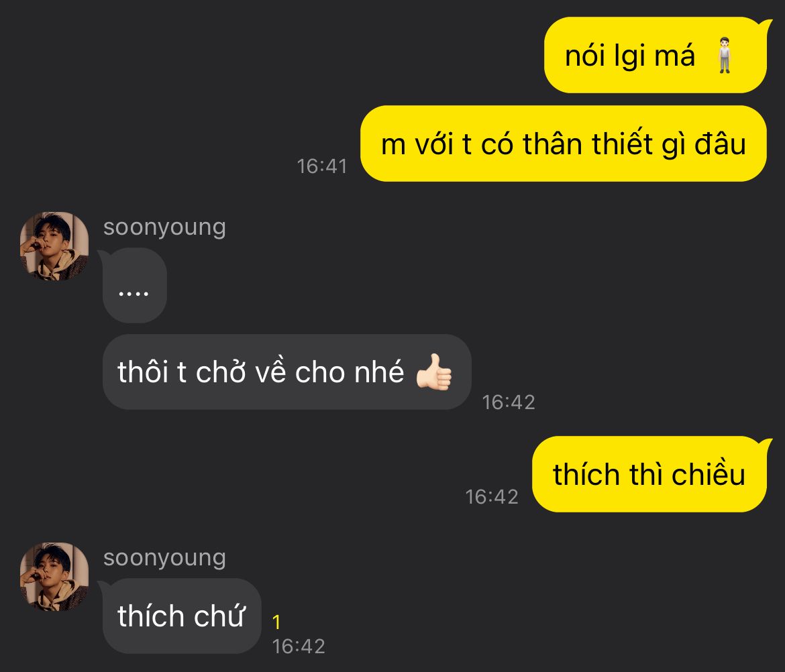The width and height of the screenshot is (785, 672).
Task: Select the 'nói lgi má' message bubble
Action: point(656,55)
